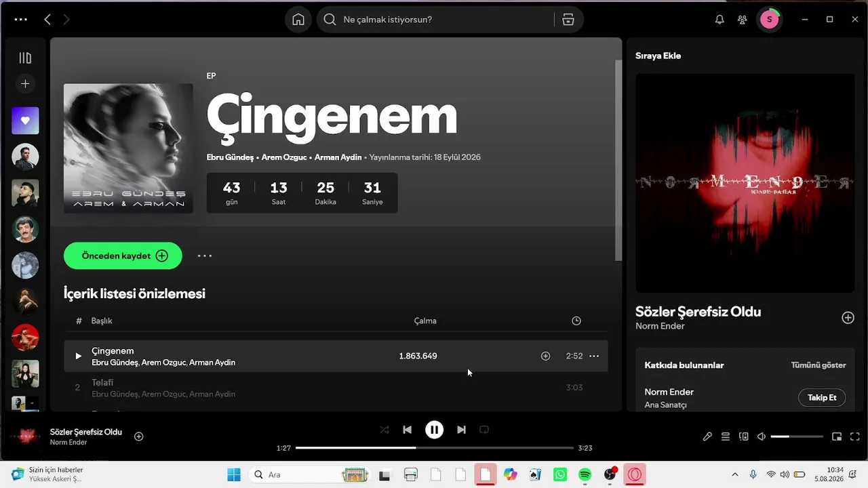
Task: Open the profile avatar labeled S
Action: coord(769,20)
